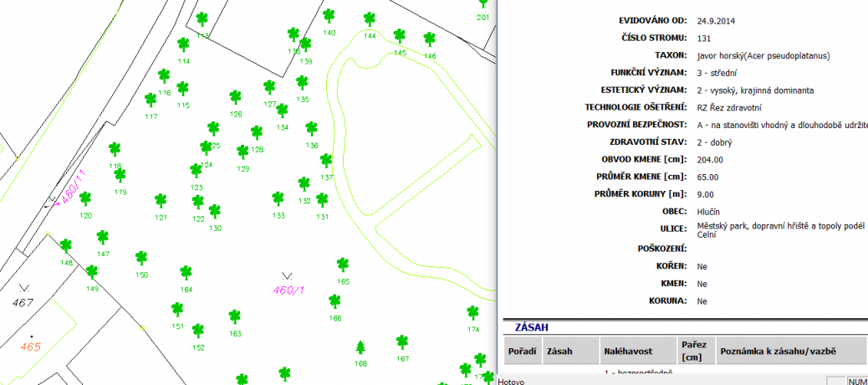Select tree number 131 on the map
Screen dimensions: 868x385
coord(322,199)
